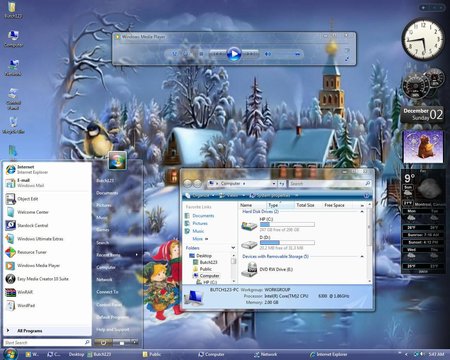Image resolution: width=450 pixels, height=360 pixels.
Task: Refresh the Computer Explorer window
Action: click(282, 183)
